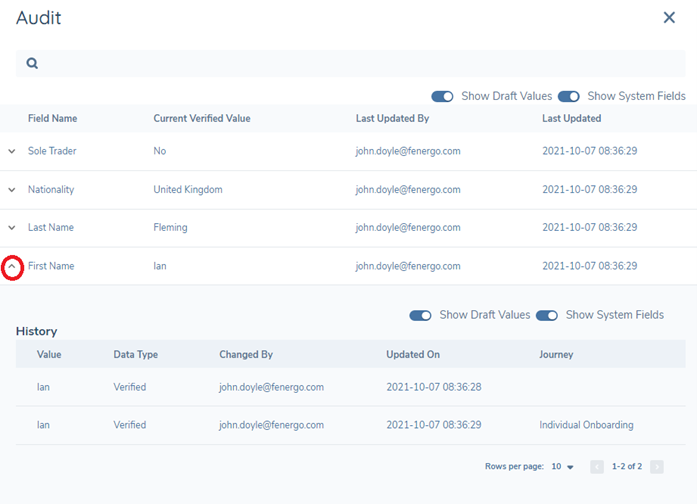Go to previous page of history
This screenshot has height=504, width=697.
597,467
